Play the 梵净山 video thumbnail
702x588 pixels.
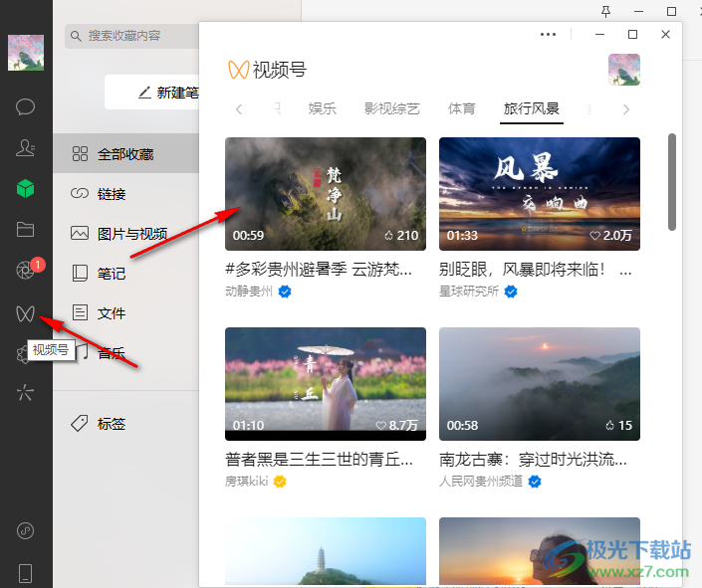(x=326, y=194)
